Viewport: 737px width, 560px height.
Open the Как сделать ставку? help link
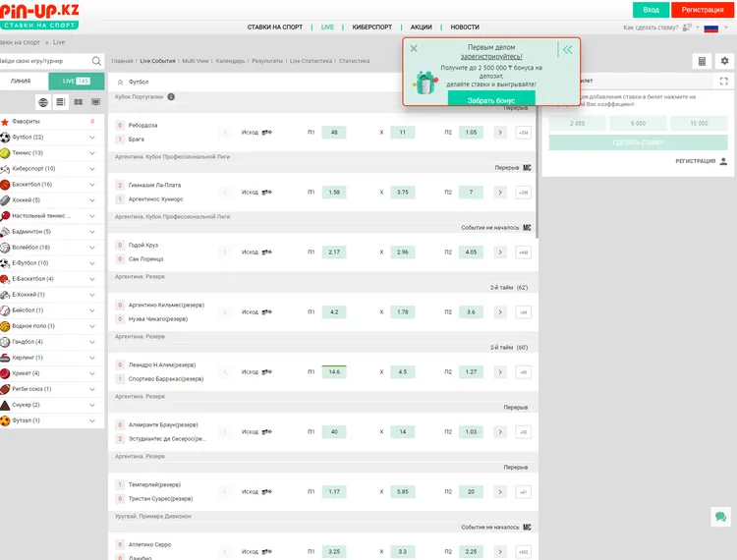tap(651, 28)
